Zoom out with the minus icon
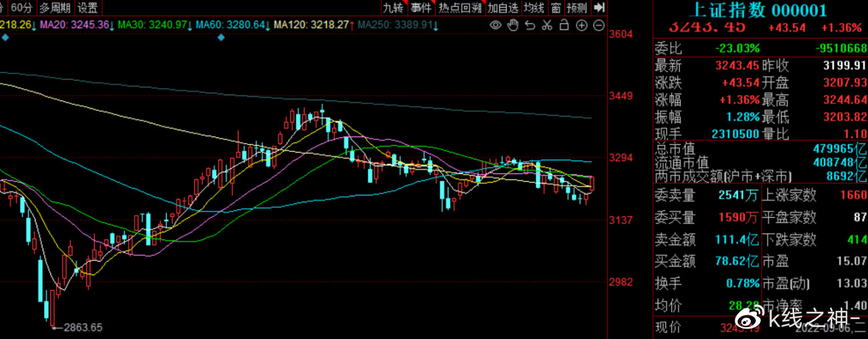 [x=598, y=25]
